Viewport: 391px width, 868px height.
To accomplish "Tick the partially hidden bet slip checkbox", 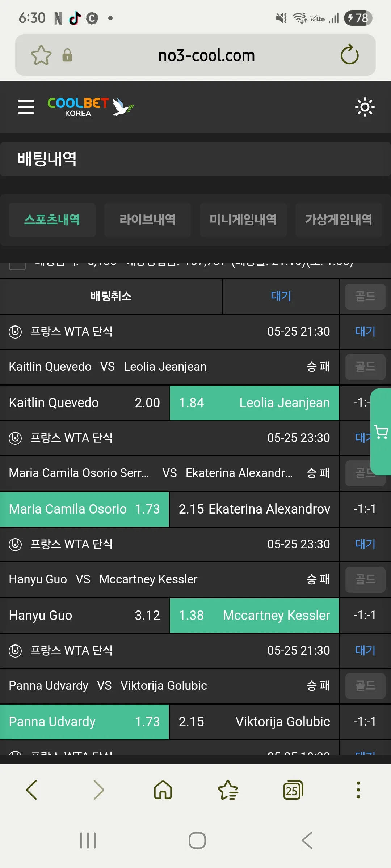I will [17, 266].
